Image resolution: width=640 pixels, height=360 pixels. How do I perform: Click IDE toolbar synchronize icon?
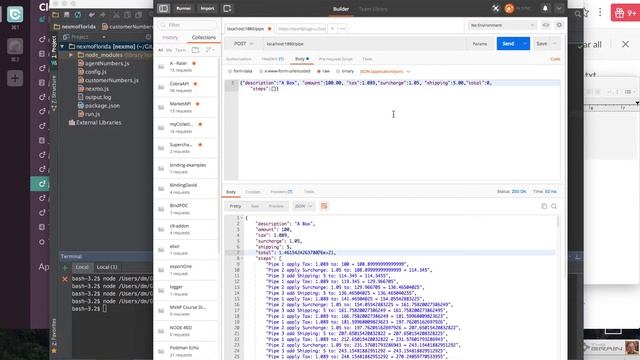(78, 15)
